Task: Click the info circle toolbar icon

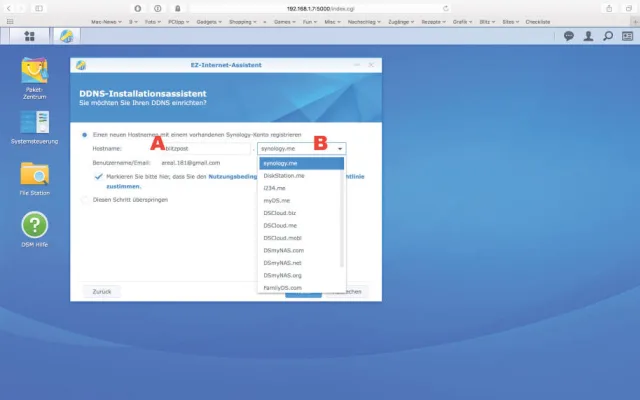Action: point(158,8)
